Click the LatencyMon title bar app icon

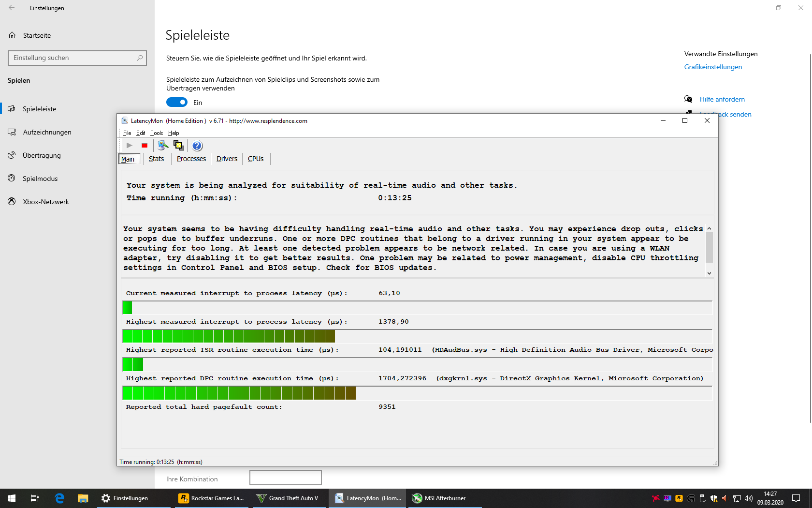click(x=125, y=120)
